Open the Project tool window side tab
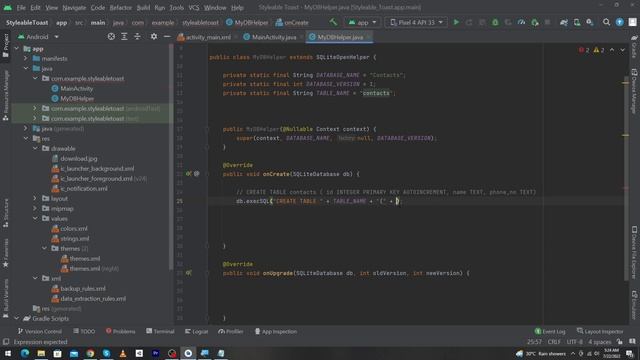Viewport: 640px width, 360px height. pos(6,46)
